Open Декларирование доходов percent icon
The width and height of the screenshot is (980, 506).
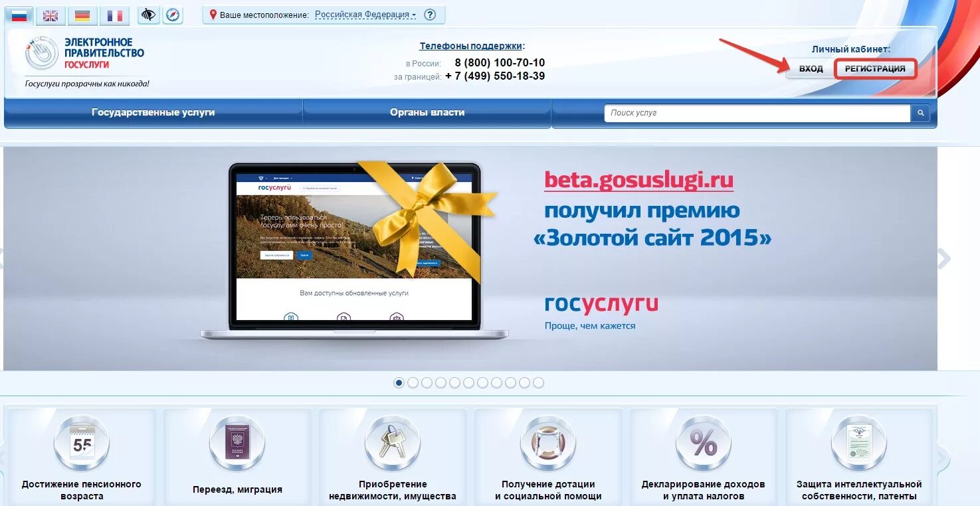(704, 443)
